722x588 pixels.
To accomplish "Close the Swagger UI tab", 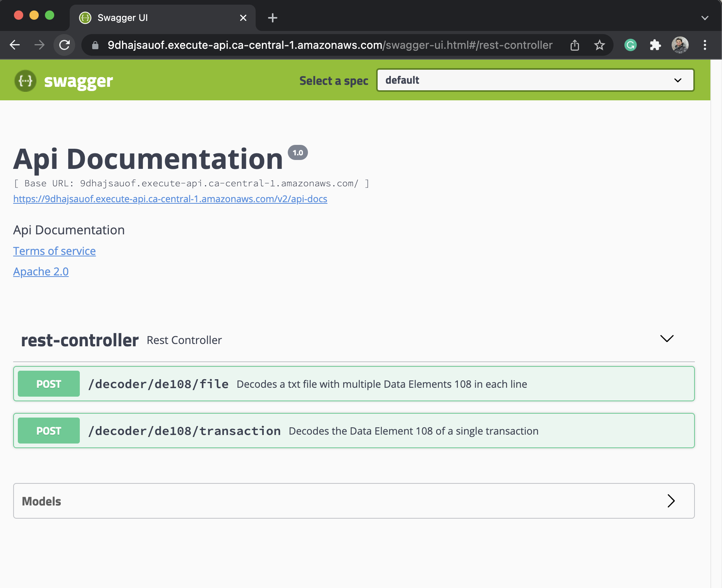I will (x=243, y=18).
